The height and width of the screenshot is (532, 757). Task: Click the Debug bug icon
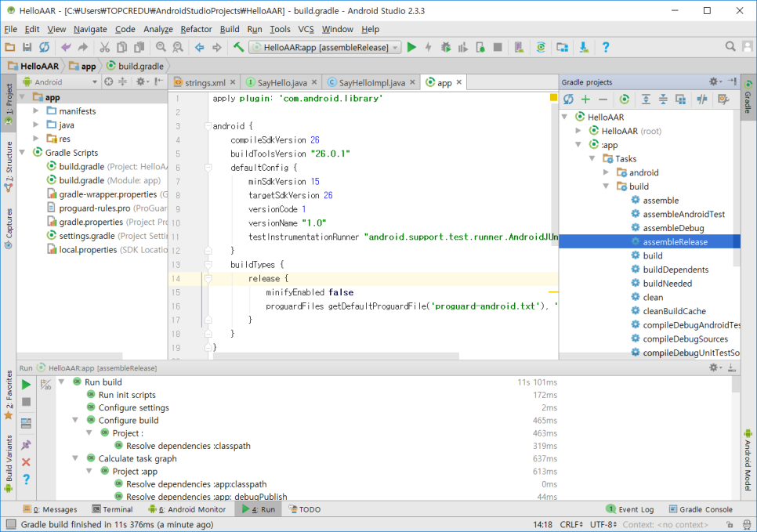(x=446, y=47)
